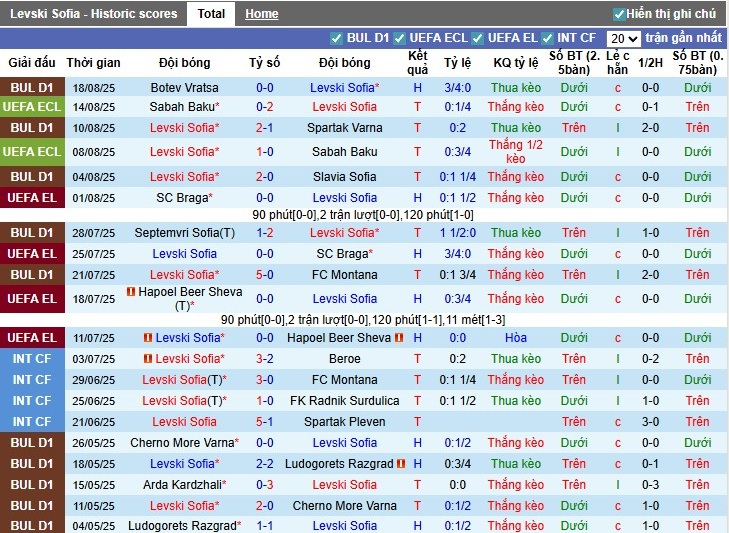729x533 pixels.
Task: Open FC Montana team on 21/07/25
Action: pyautogui.click(x=345, y=274)
